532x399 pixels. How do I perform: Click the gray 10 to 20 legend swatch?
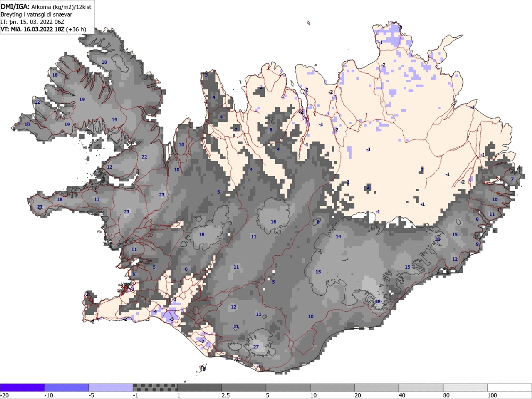coord(332,387)
